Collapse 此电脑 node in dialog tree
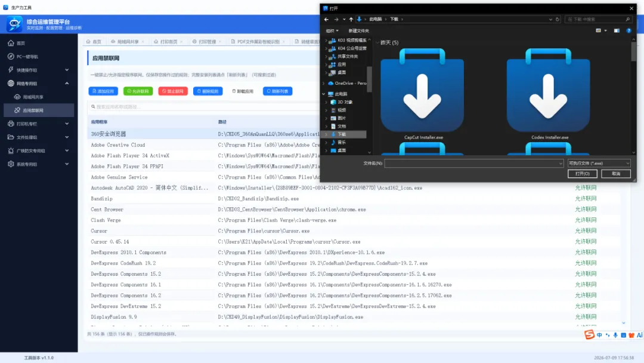 coord(324,94)
